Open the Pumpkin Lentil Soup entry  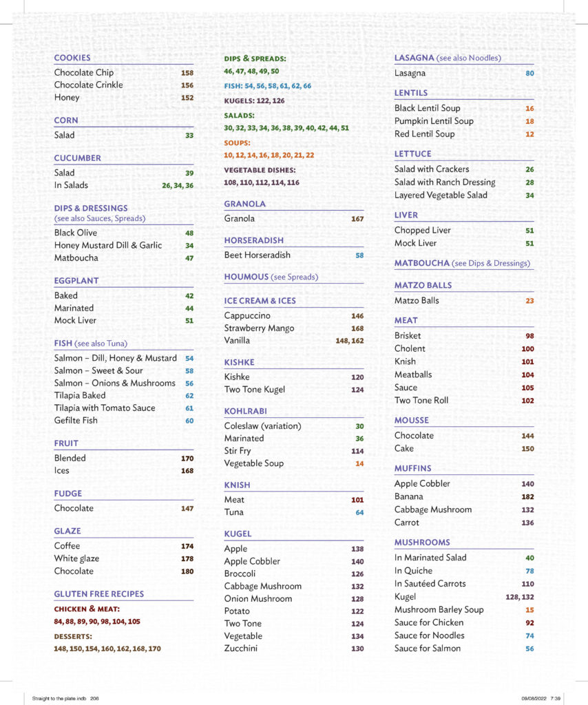tap(434, 121)
